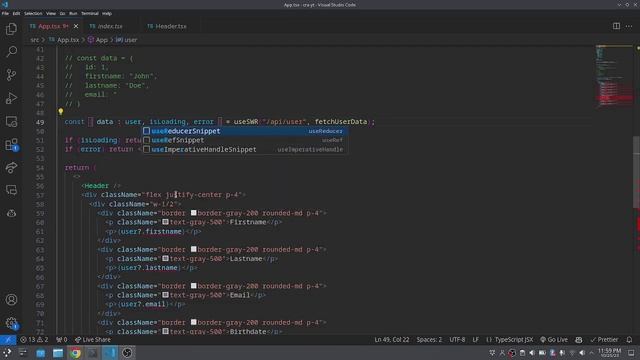This screenshot has width=640, height=360.
Task: Select the useReducerSnippet suggestion
Action: click(x=245, y=131)
